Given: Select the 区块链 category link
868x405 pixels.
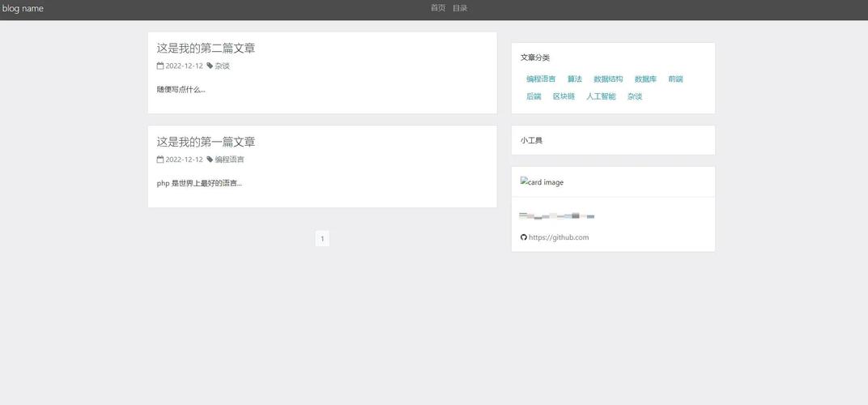Looking at the screenshot, I should coord(564,96).
